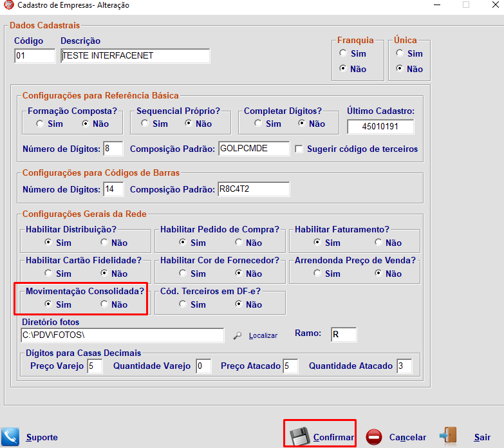The width and height of the screenshot is (504, 448).
Task: Edit Número de Dígitos for Códigos de Barras
Action: coord(113,189)
